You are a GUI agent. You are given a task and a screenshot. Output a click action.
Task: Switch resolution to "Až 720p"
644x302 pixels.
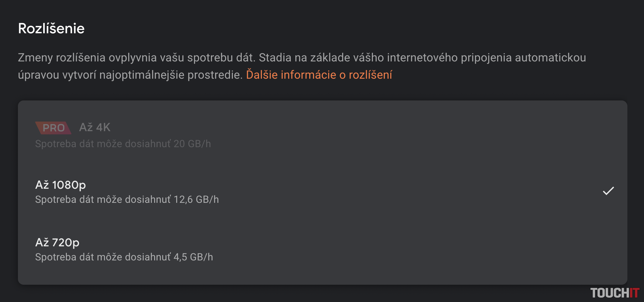coord(57,242)
